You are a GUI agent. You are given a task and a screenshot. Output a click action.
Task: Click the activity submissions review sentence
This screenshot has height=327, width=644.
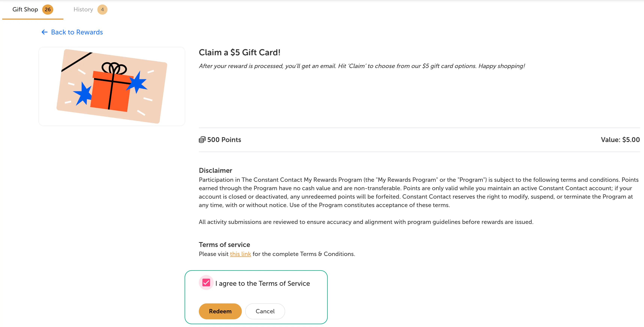(366, 222)
